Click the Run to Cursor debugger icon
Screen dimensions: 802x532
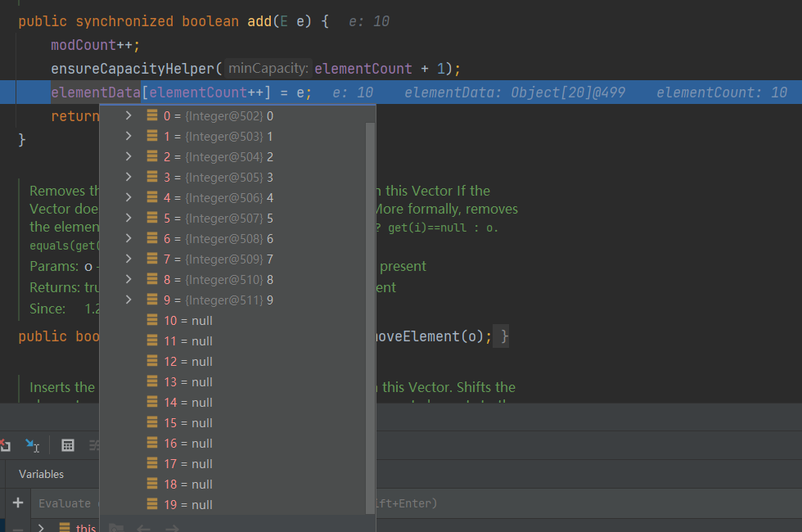(32, 444)
